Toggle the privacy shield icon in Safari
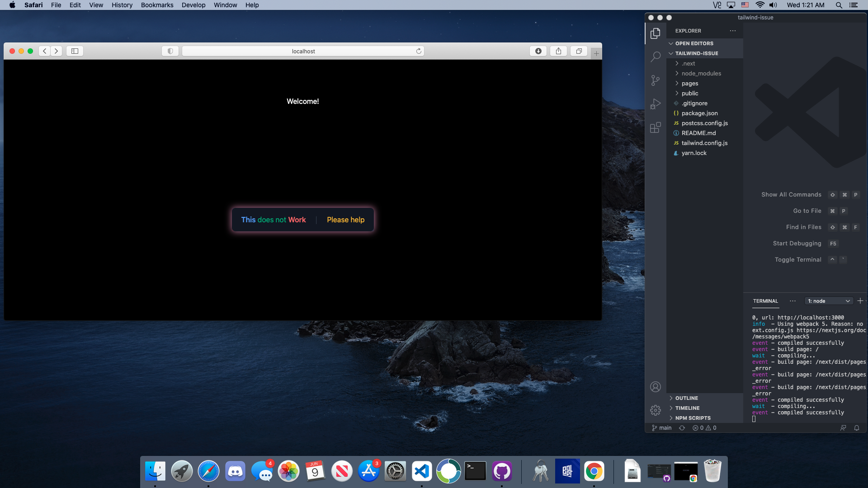Screen dimensions: 868x488 170,51
